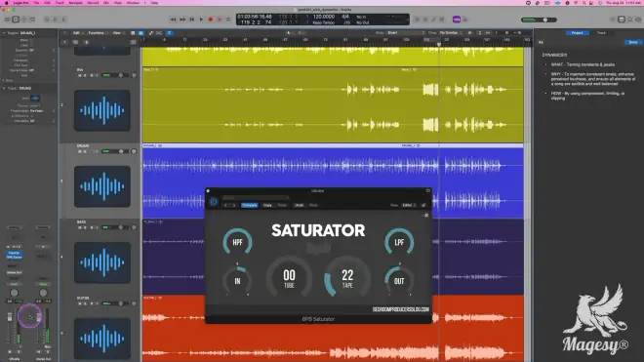The height and width of the screenshot is (362, 644).
Task: Click the duplicate track button
Action: pos(75,42)
